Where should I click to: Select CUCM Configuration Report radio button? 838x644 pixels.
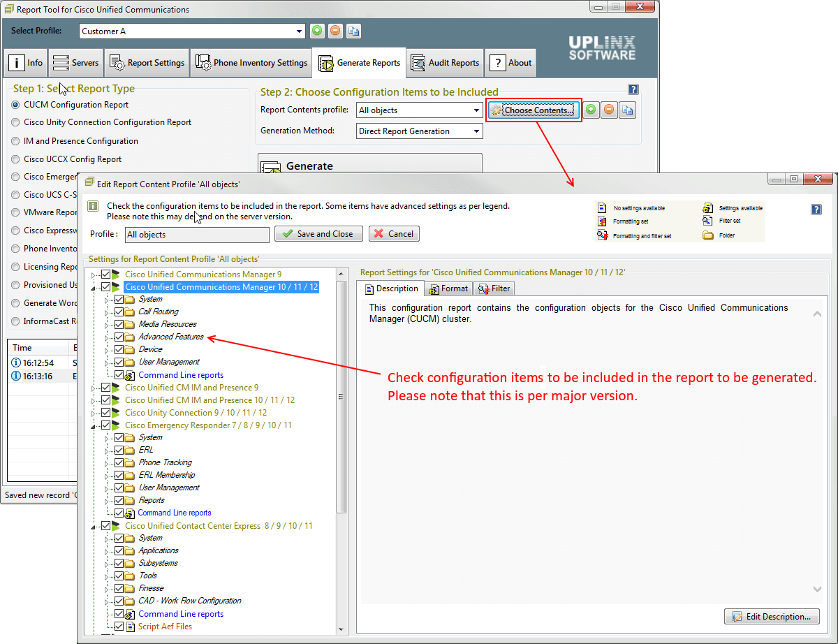[x=15, y=105]
